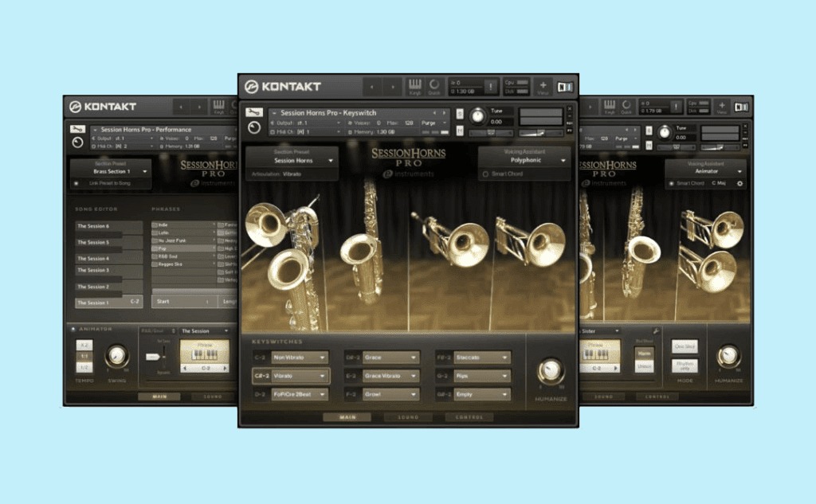The image size is (816, 504).
Task: Switch to the SOUND tab in center window
Action: [408, 416]
